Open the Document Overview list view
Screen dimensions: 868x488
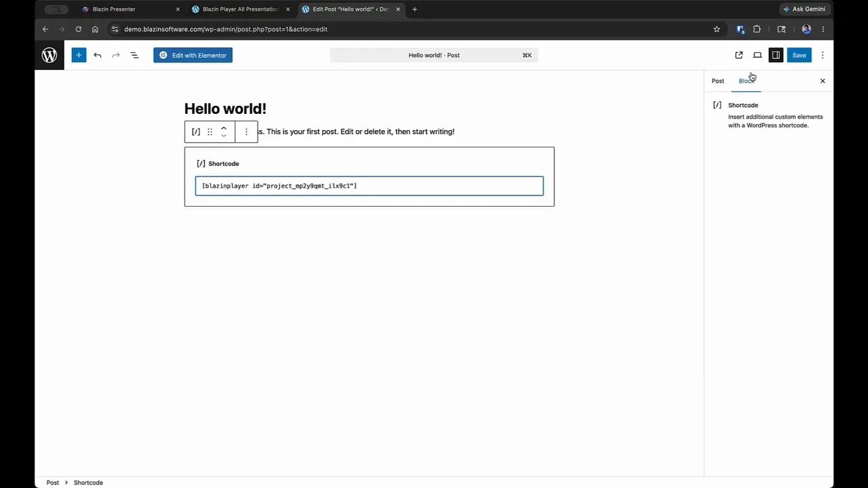pos(134,55)
